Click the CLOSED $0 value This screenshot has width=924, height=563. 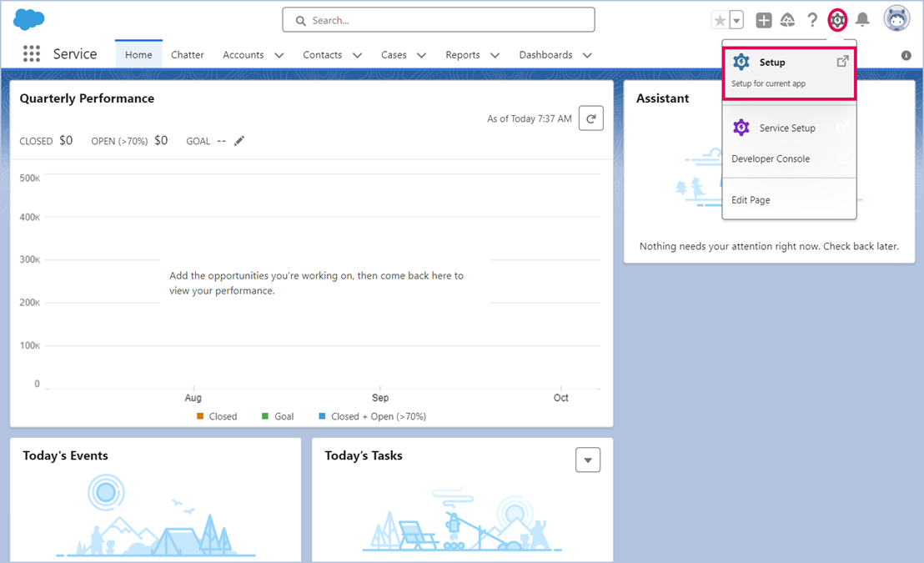66,140
